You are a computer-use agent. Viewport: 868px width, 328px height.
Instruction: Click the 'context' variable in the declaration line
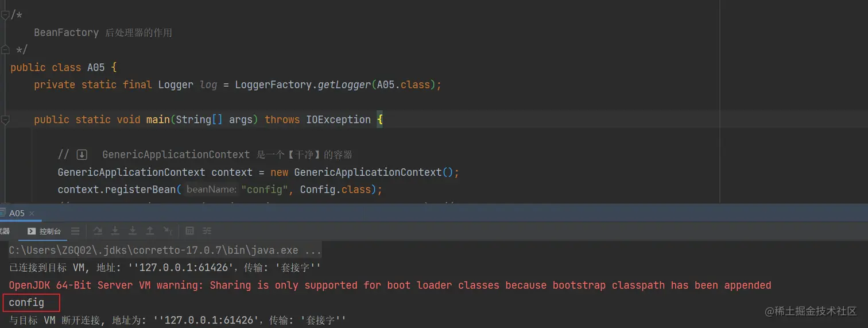pyautogui.click(x=232, y=172)
